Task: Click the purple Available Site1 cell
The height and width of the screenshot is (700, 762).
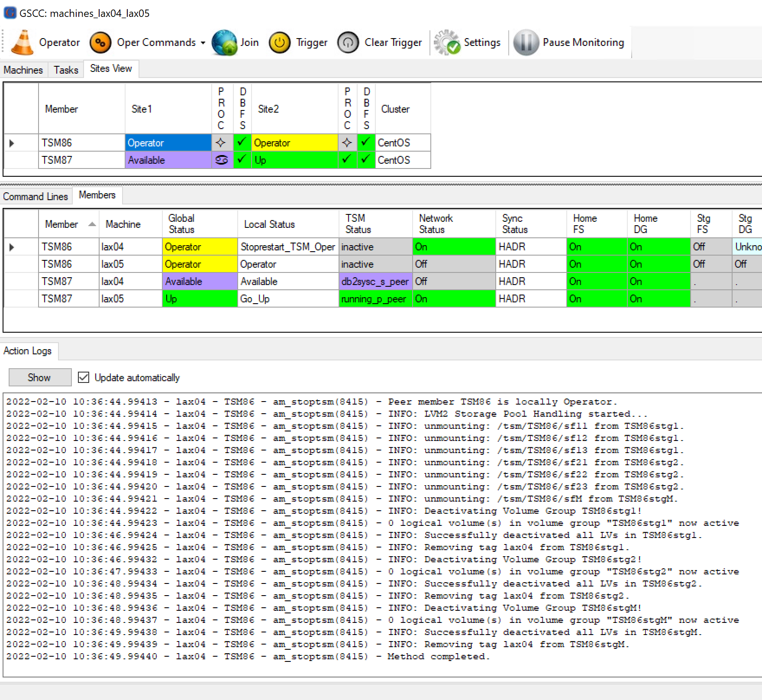Action: tap(168, 160)
